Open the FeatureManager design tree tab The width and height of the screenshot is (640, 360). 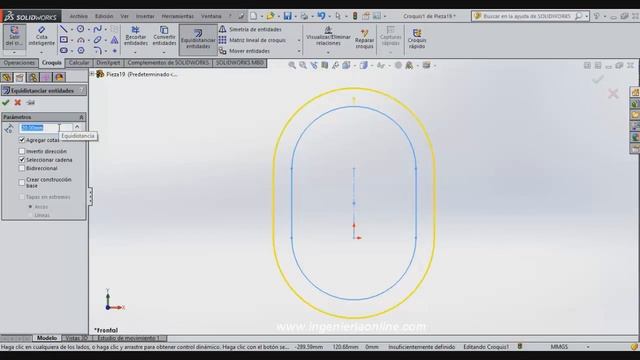click(x=7, y=77)
